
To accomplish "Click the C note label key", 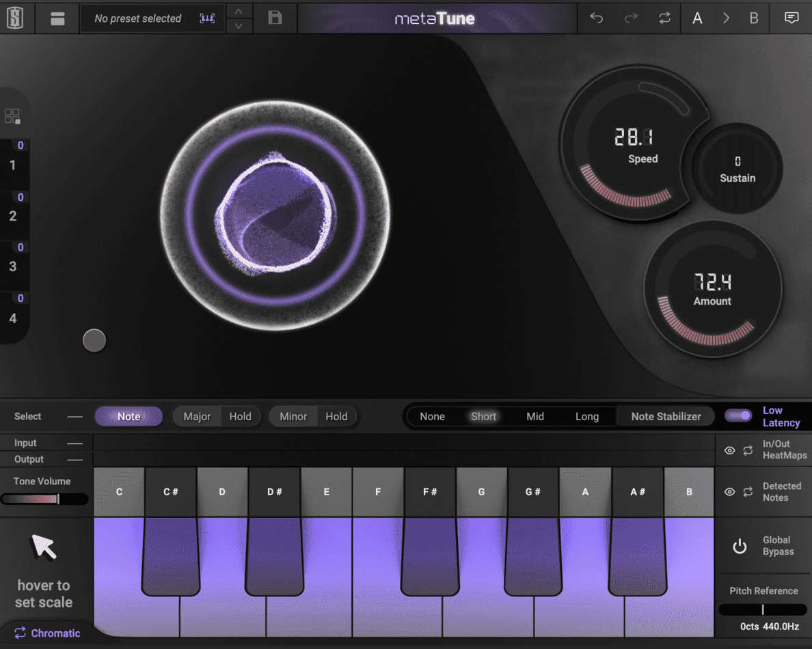I will click(119, 492).
